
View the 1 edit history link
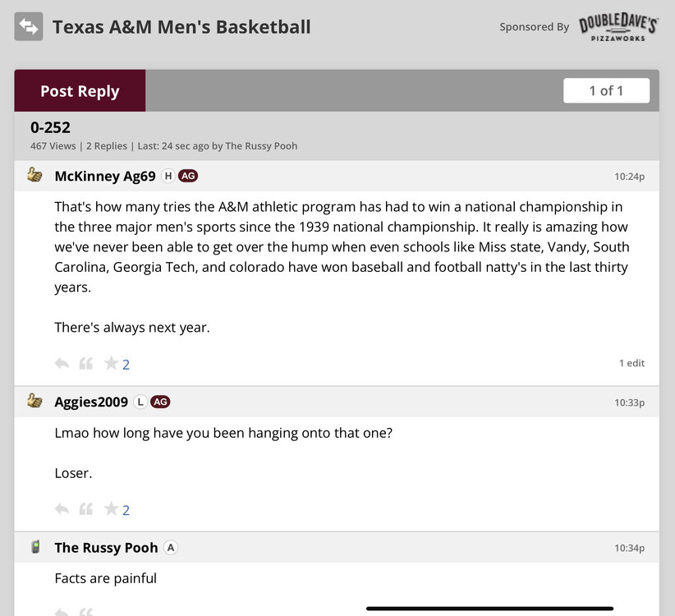(x=631, y=363)
